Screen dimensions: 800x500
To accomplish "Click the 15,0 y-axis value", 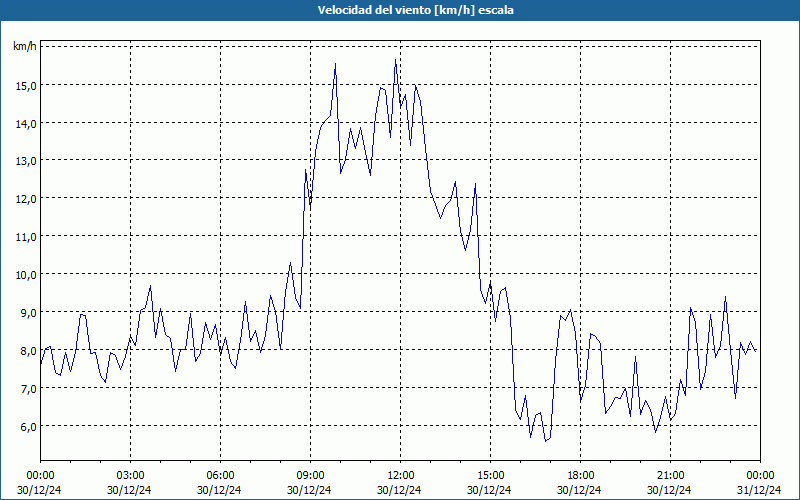I will [x=25, y=85].
